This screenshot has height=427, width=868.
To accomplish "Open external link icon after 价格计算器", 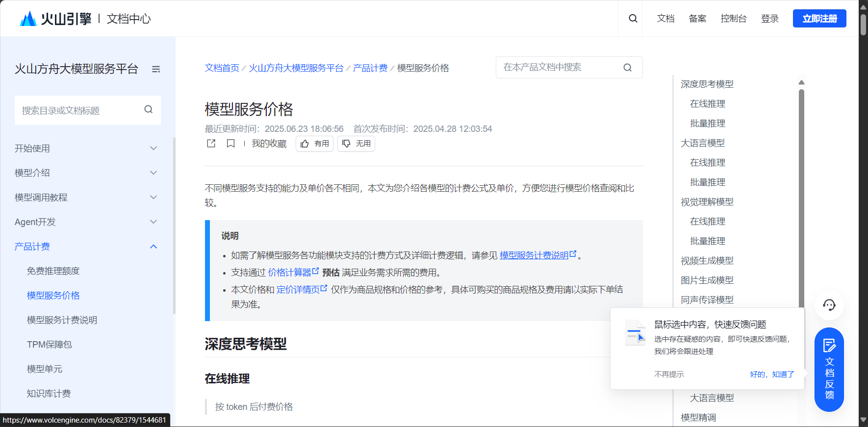I will [315, 271].
